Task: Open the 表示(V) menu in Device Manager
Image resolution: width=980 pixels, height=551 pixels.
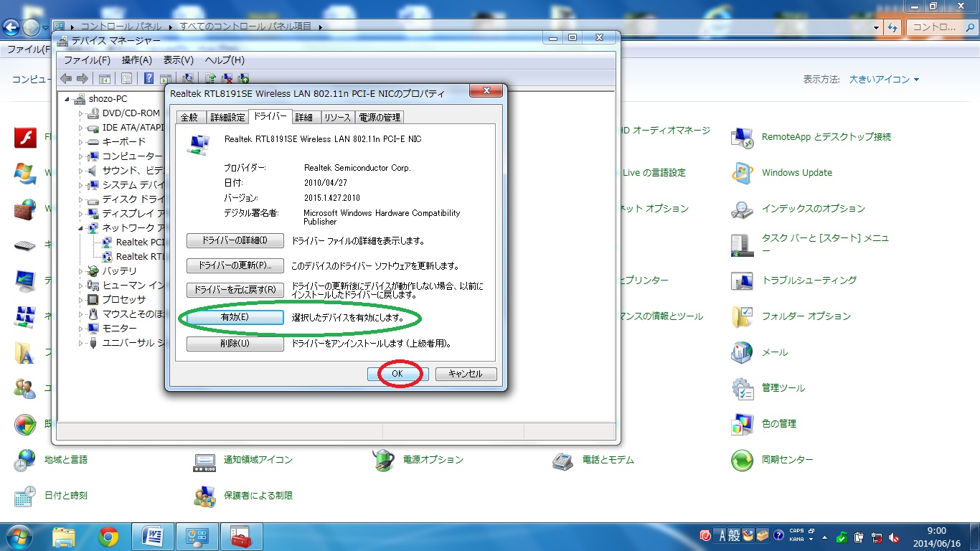Action: tap(179, 60)
